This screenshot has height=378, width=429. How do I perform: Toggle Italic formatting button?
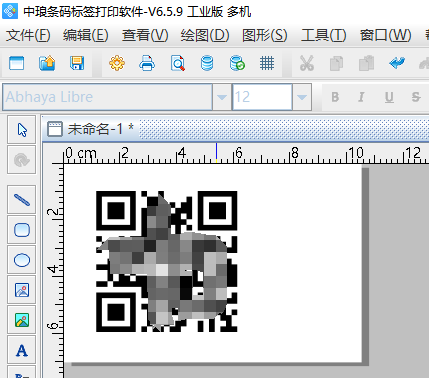point(361,97)
